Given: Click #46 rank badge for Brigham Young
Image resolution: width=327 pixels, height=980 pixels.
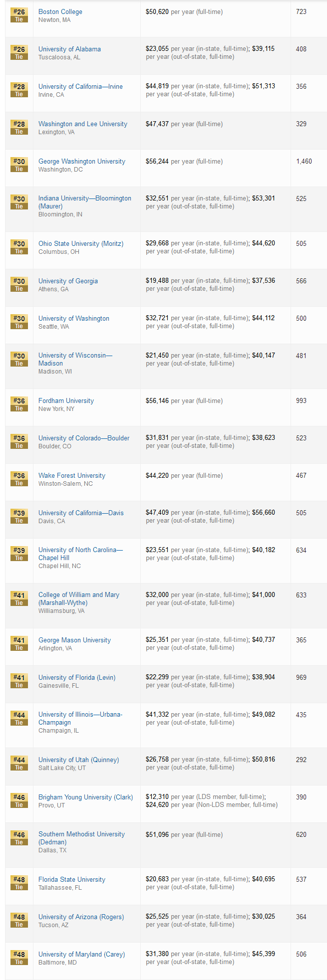Looking at the screenshot, I should pyautogui.click(x=19, y=800).
